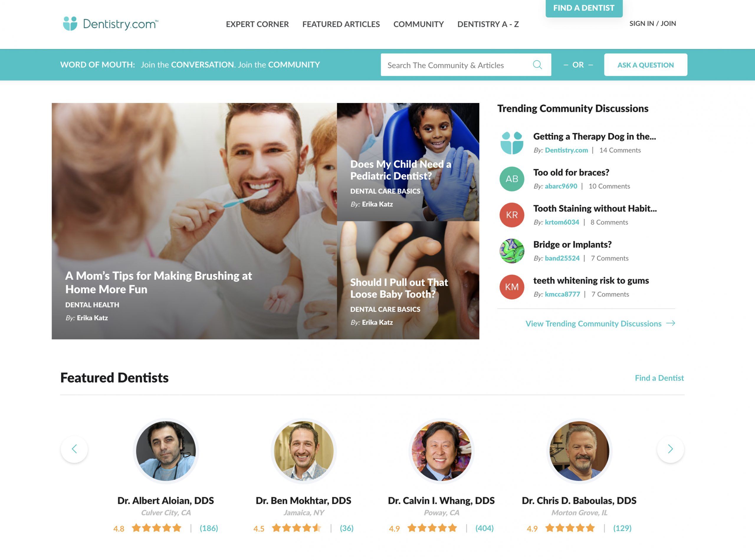The image size is (755, 560).
Task: Click Sign In / Join link
Action: (x=652, y=23)
